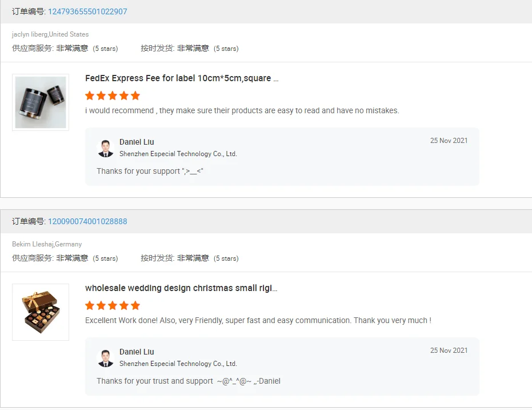Click the 25 Nov 2021 date on first reply
Viewport: 532px width, 410px height.
coord(449,141)
